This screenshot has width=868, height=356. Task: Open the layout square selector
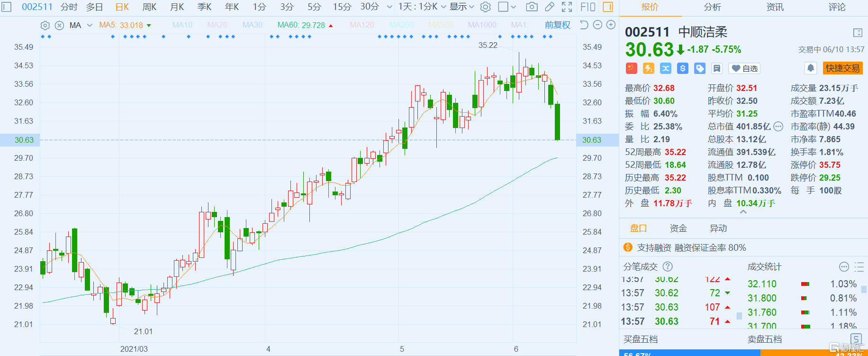503,7
